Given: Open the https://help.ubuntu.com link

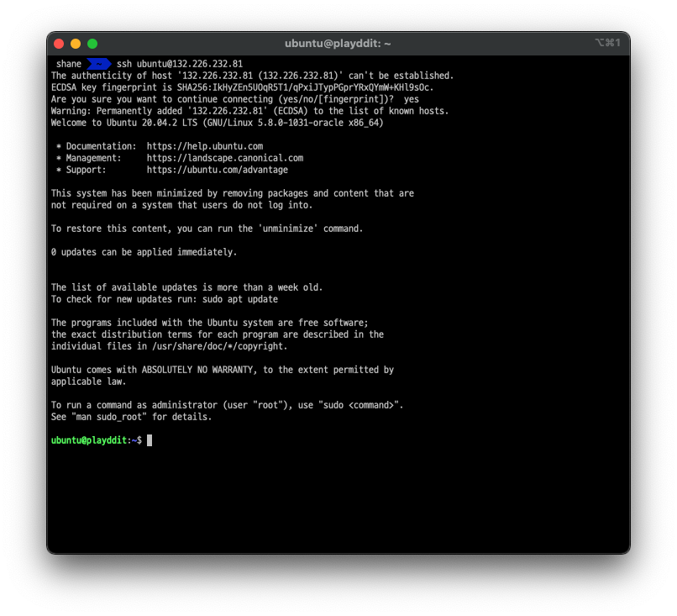Looking at the screenshot, I should (x=205, y=146).
